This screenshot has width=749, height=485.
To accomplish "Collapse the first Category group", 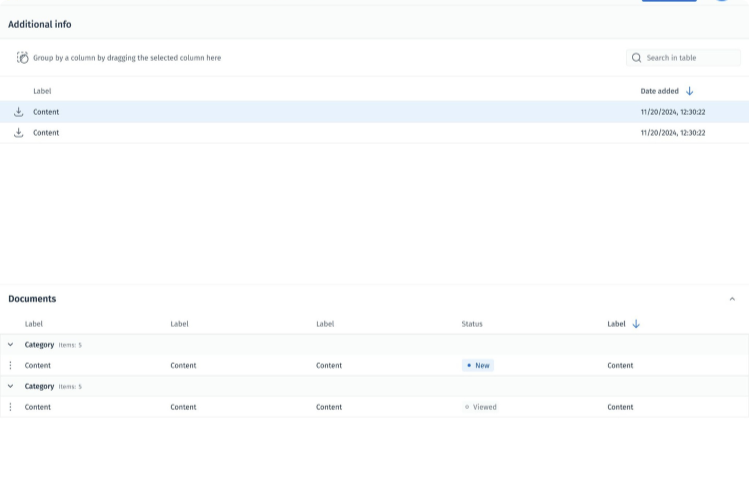I will 11,345.
